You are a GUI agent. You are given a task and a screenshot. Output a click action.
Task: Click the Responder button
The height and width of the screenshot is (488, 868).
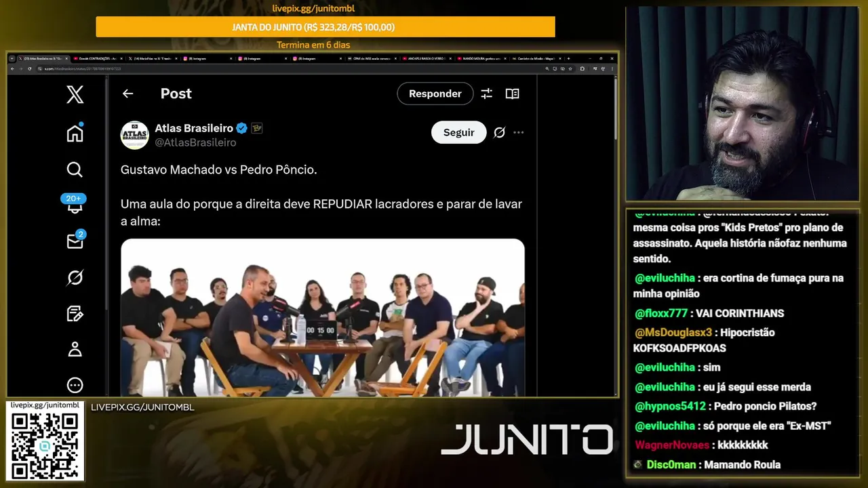coord(435,94)
